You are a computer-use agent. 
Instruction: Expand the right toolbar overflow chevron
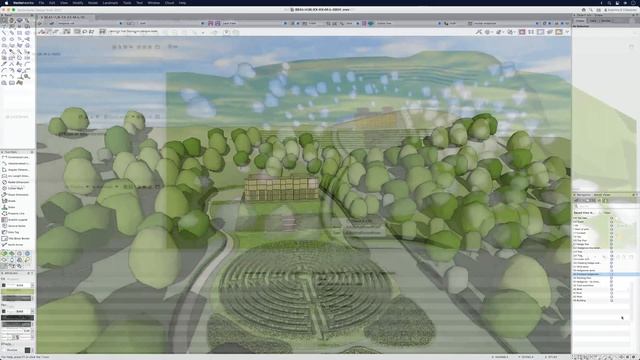(567, 32)
